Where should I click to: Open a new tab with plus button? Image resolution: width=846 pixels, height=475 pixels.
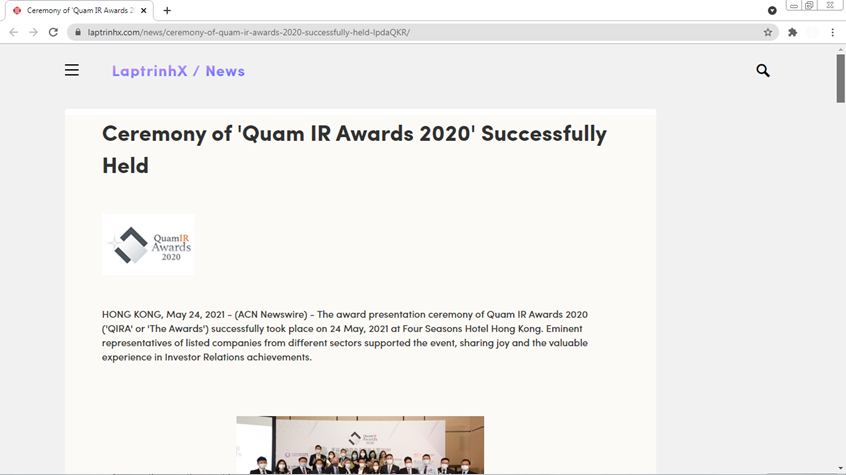point(167,10)
